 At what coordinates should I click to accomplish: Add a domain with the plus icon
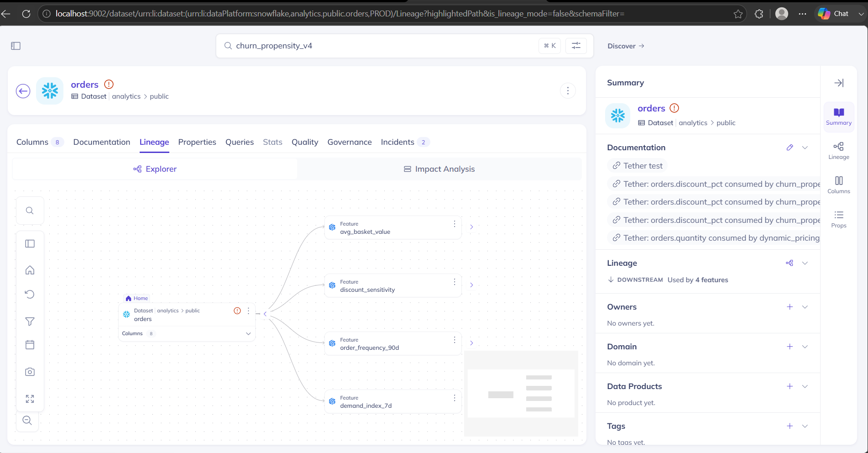(x=790, y=347)
